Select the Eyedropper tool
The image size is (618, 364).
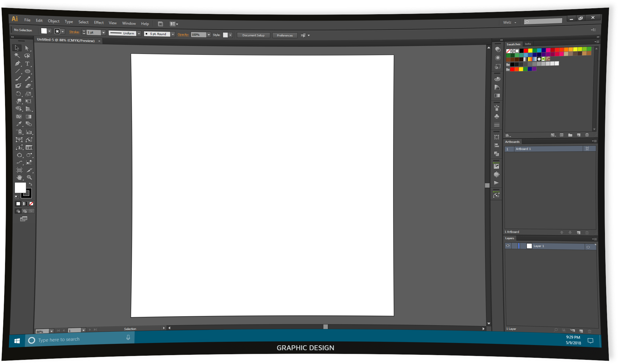pos(18,124)
